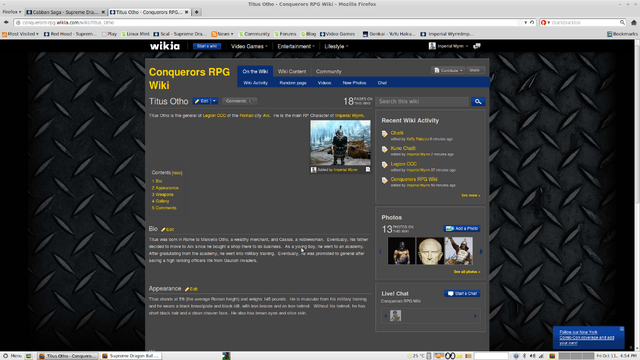Open the Kuno Chatti activity icon
Viewport: 640px width, 360px height.
384,149
